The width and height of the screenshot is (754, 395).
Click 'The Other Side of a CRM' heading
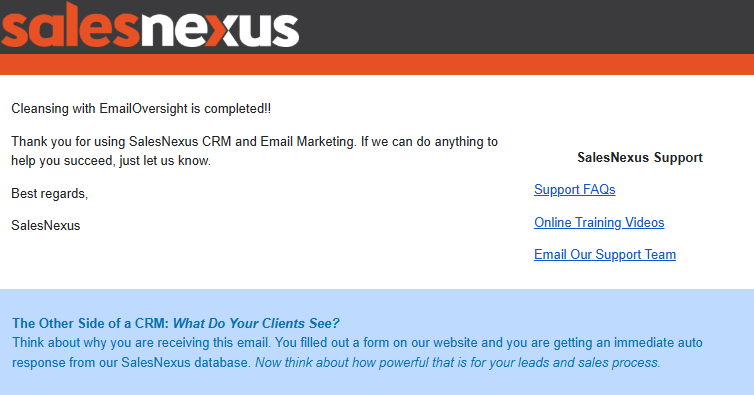90,323
